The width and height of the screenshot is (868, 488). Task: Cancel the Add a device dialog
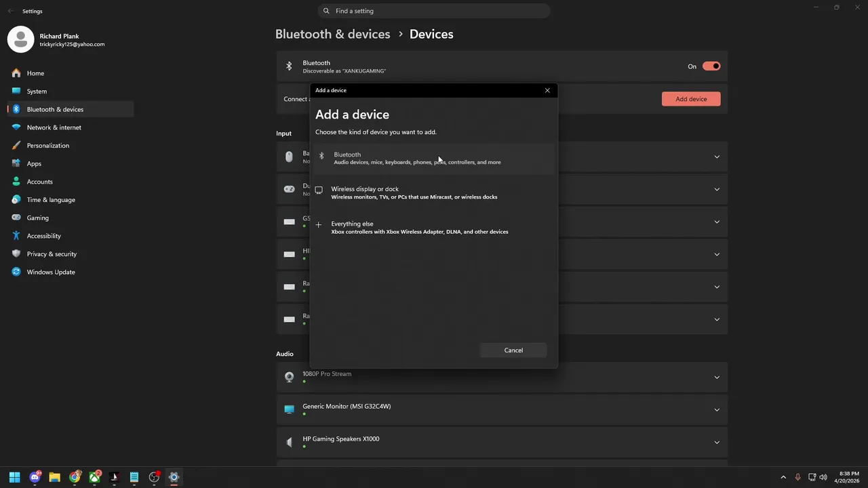513,350
